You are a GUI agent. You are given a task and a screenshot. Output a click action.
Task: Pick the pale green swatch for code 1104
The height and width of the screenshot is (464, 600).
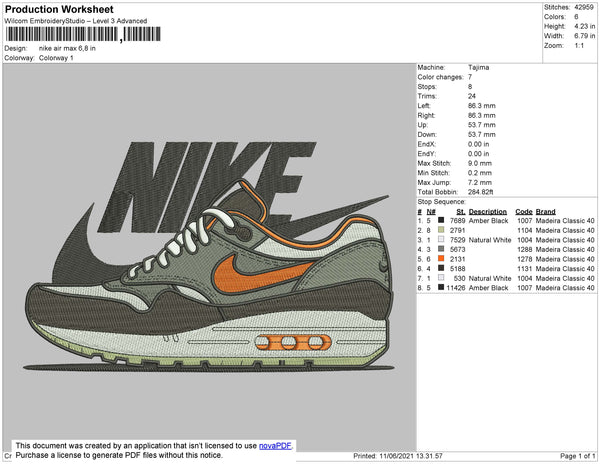441,230
